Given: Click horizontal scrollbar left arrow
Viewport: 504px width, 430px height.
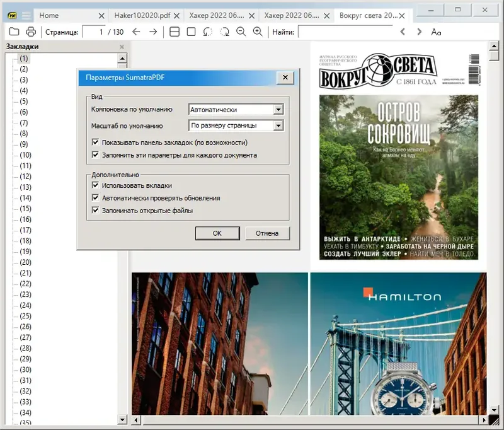Looking at the screenshot, I should click(x=135, y=420).
